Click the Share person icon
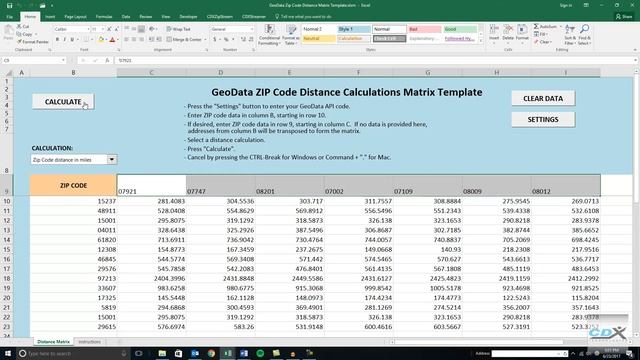Viewport: 640px width, 360px height. click(x=618, y=17)
